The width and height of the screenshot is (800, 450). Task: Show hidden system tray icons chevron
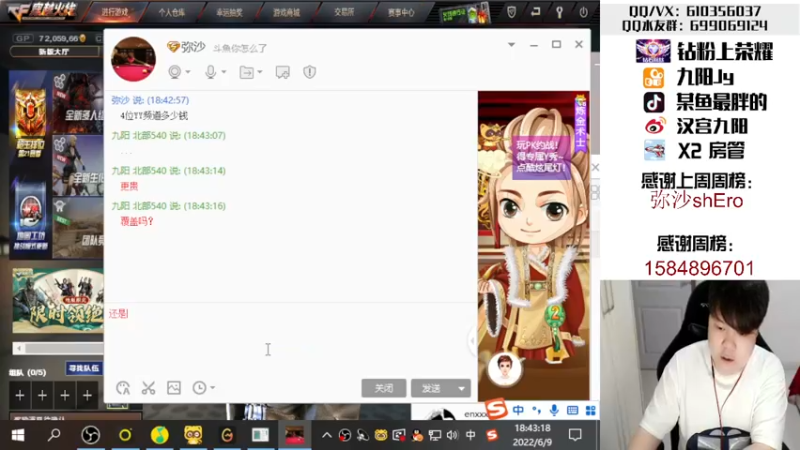pos(327,435)
